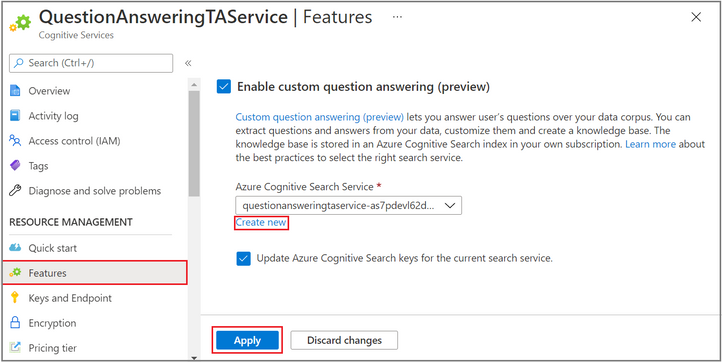Open Azure Cognitive Search Service dropdown
This screenshot has width=722, height=362.
[349, 205]
